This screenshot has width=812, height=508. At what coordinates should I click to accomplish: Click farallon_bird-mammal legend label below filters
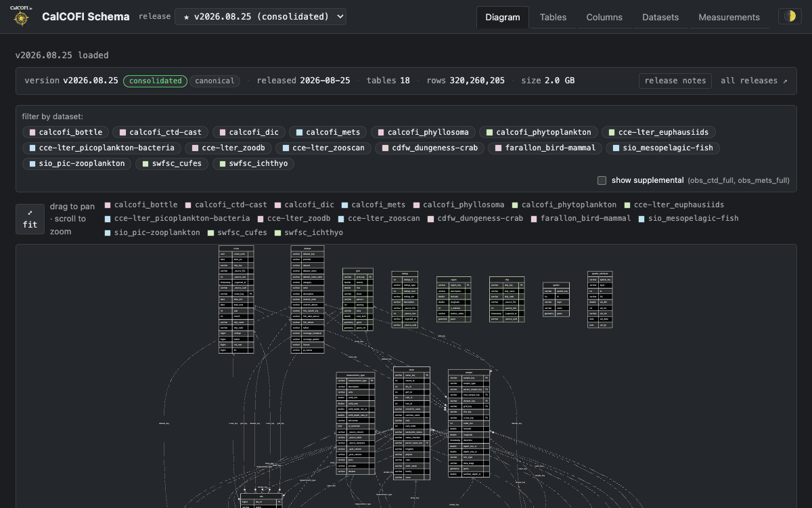(x=585, y=218)
